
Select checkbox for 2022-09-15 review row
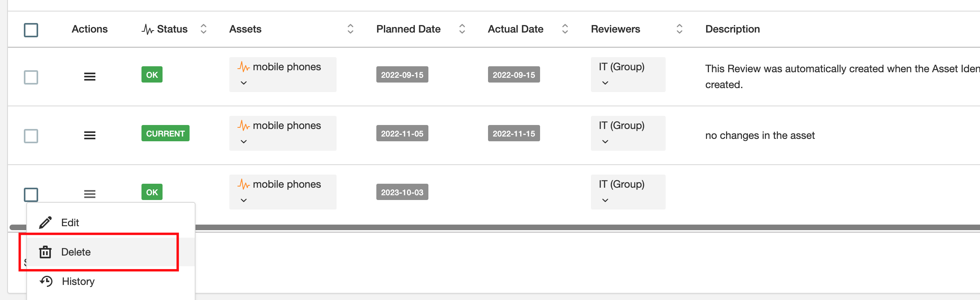pyautogui.click(x=31, y=77)
